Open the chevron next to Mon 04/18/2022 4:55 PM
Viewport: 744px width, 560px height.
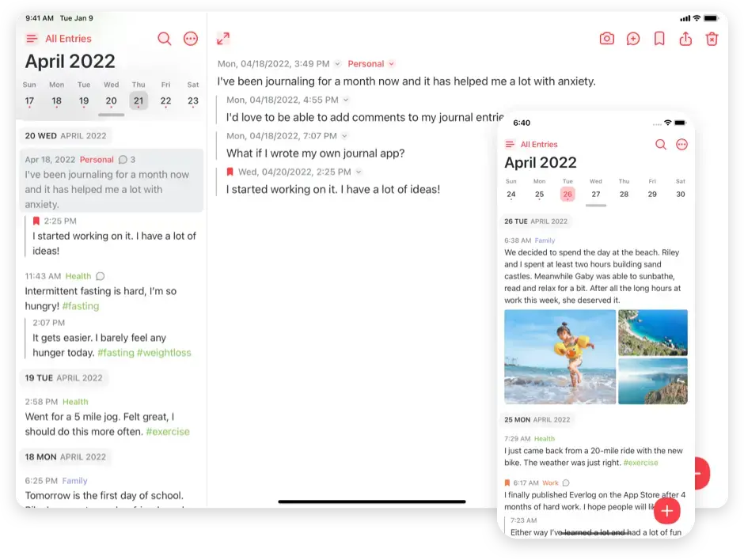[346, 100]
